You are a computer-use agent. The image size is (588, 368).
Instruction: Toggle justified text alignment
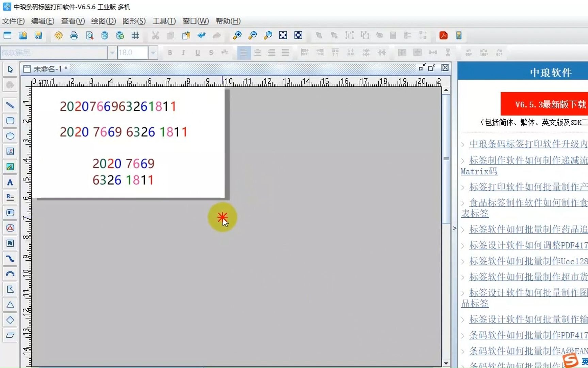point(285,52)
